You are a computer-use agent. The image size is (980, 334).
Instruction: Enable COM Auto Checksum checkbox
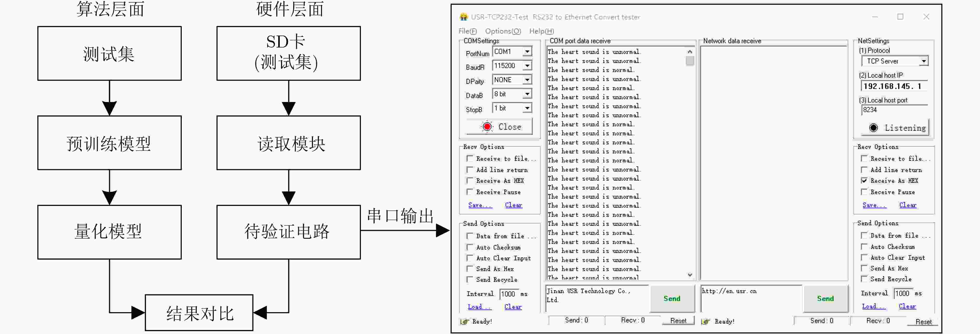[x=470, y=247]
